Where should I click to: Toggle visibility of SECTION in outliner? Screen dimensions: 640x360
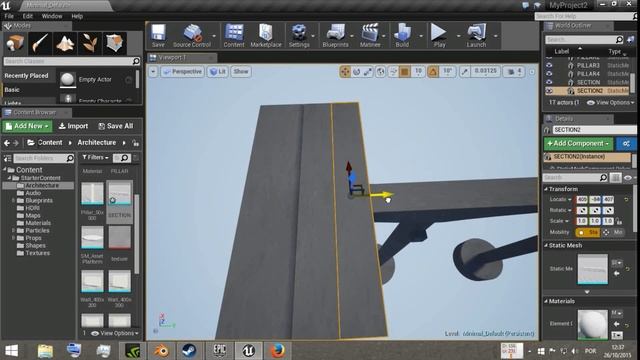point(549,82)
